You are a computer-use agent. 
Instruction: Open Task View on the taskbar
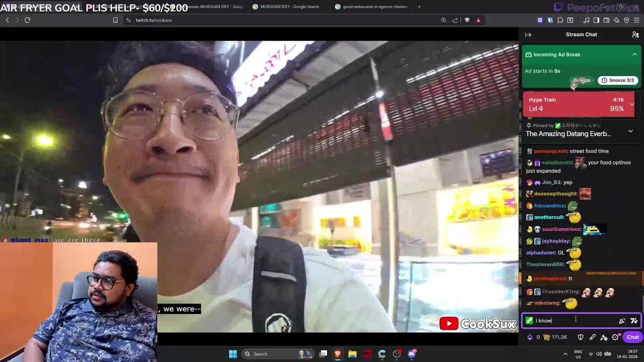tap(324, 354)
